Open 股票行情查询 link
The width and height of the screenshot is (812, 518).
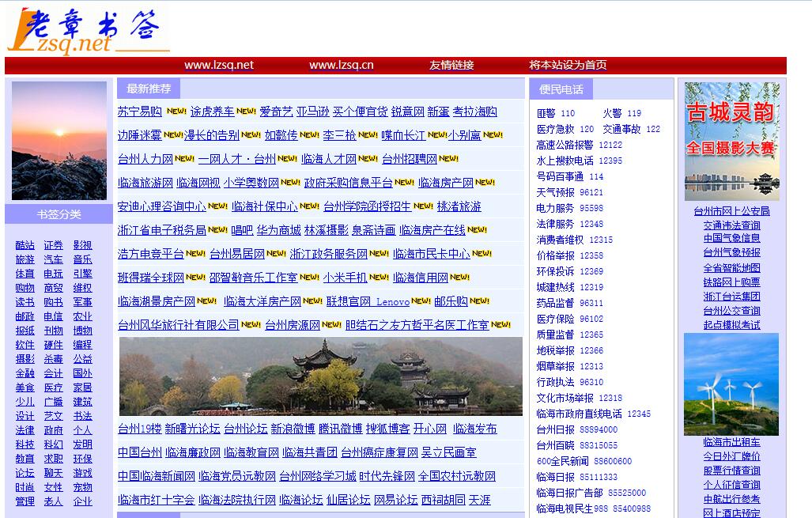coord(731,471)
